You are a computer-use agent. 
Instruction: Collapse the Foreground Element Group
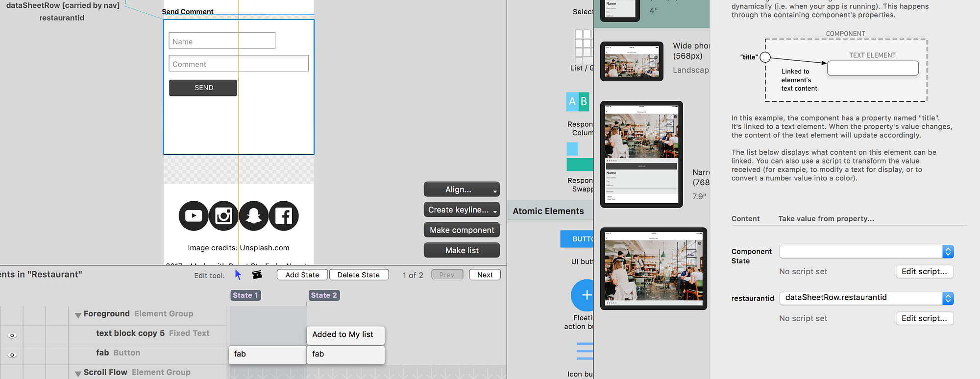click(78, 315)
